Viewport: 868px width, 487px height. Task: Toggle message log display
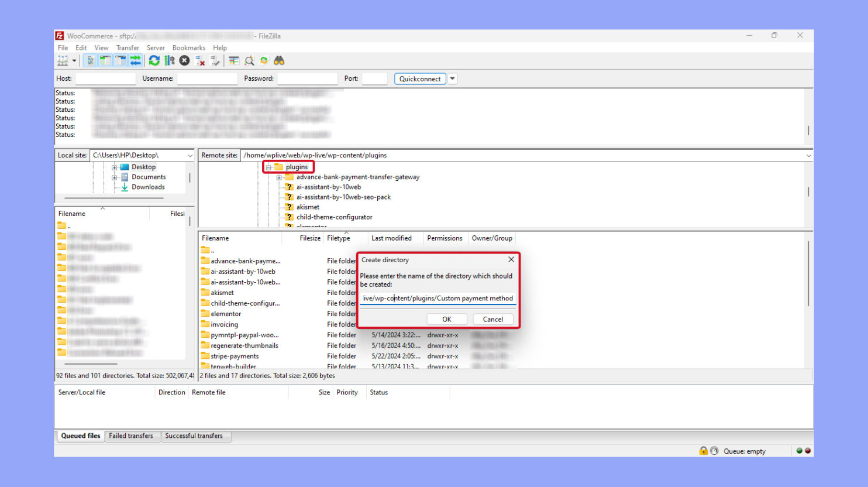pos(90,61)
